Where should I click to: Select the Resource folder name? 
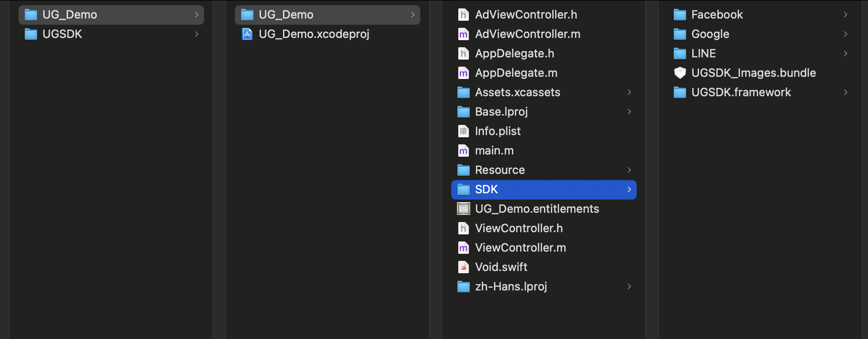[500, 170]
